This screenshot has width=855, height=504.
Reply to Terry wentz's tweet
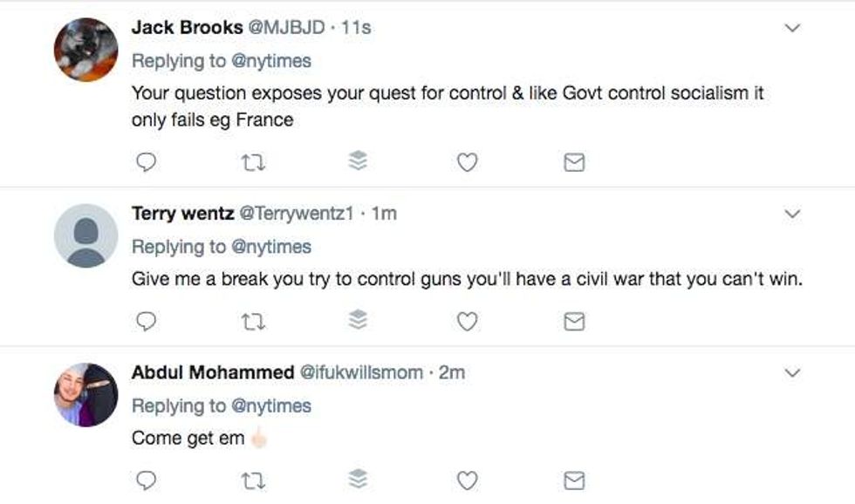147,322
